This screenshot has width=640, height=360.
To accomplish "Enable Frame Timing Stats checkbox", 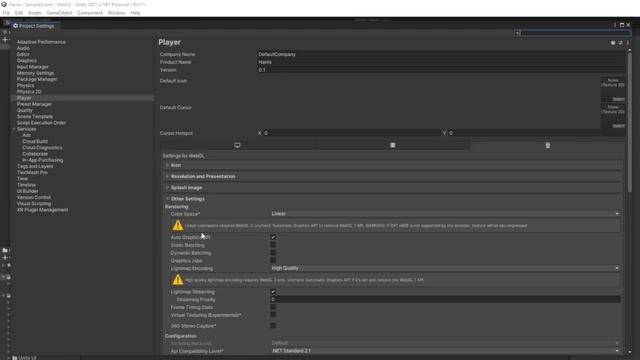I will pyautogui.click(x=273, y=307).
